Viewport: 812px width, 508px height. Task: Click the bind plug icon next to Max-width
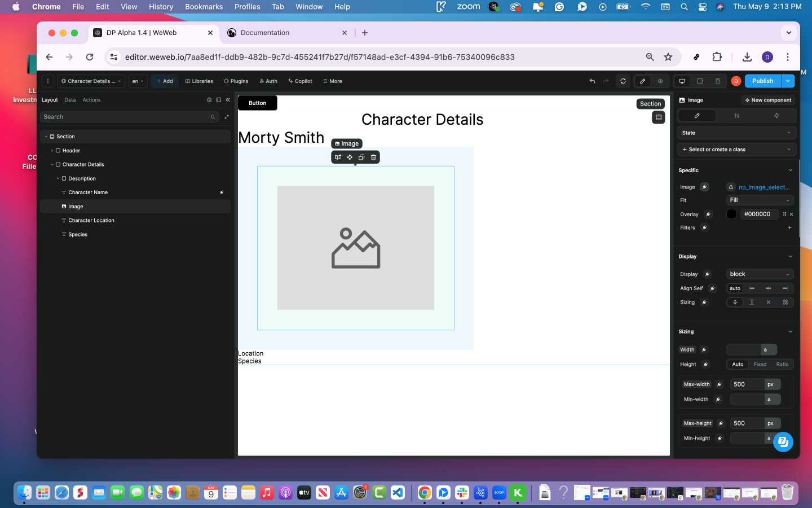(720, 384)
